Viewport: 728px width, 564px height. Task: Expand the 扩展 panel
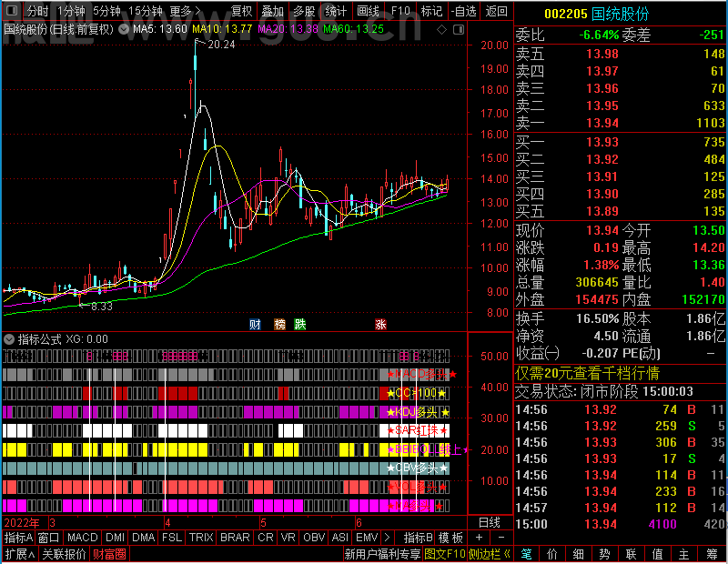(20, 554)
